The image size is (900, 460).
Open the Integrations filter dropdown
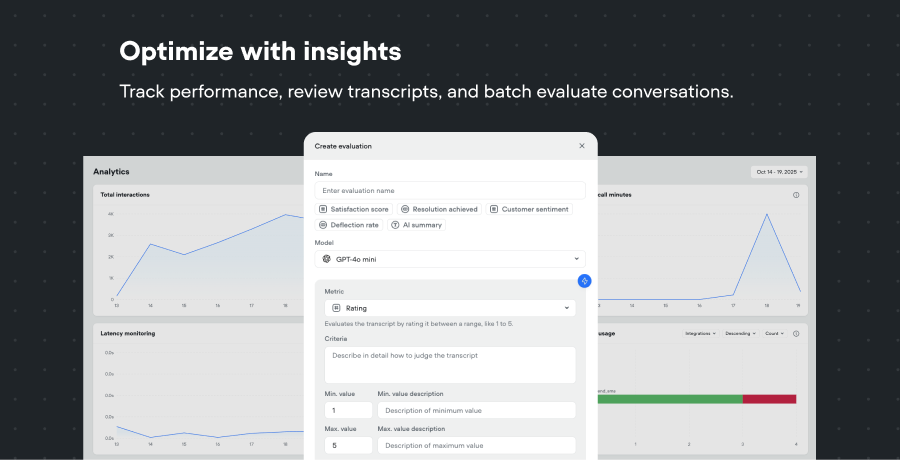(700, 334)
